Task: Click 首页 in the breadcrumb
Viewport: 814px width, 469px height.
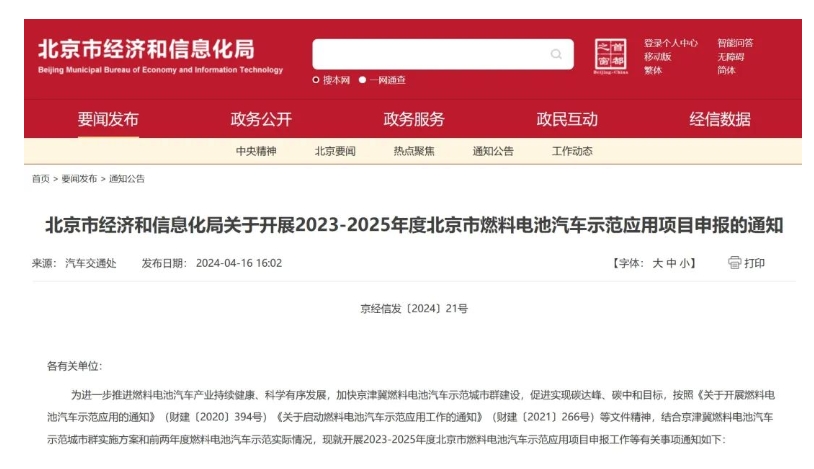Action: [40, 179]
